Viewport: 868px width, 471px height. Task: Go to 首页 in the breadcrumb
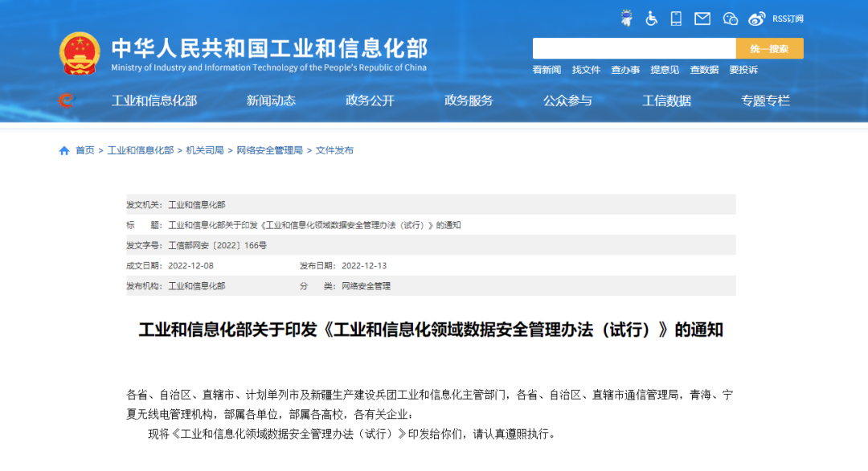pyautogui.click(x=85, y=150)
